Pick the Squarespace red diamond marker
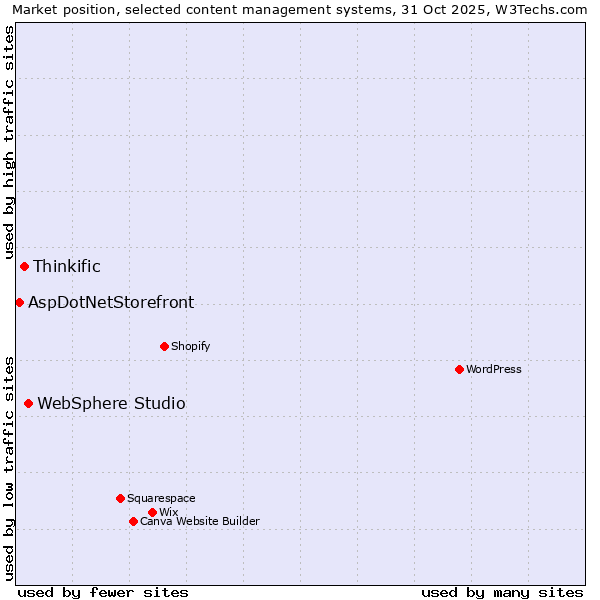This screenshot has width=600, height=600. pyautogui.click(x=120, y=498)
